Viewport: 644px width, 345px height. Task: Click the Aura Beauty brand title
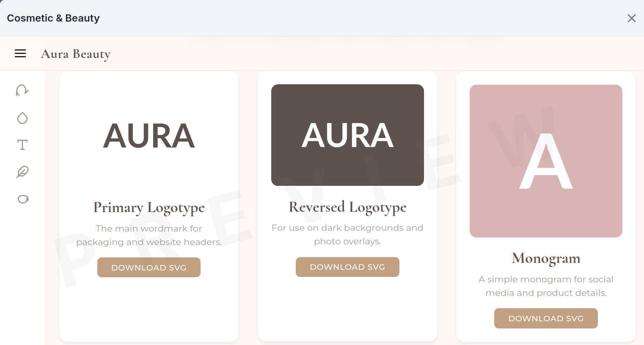pos(76,54)
